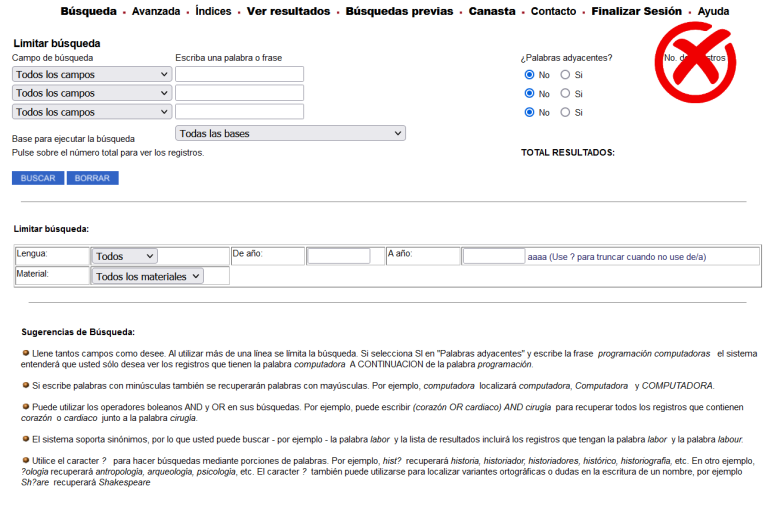Open the Todas las bases dropdown

[290, 133]
